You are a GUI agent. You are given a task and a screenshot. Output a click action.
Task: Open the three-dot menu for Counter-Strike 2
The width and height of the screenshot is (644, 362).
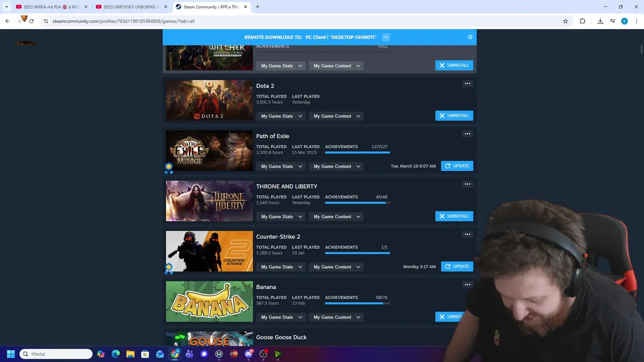(x=467, y=234)
